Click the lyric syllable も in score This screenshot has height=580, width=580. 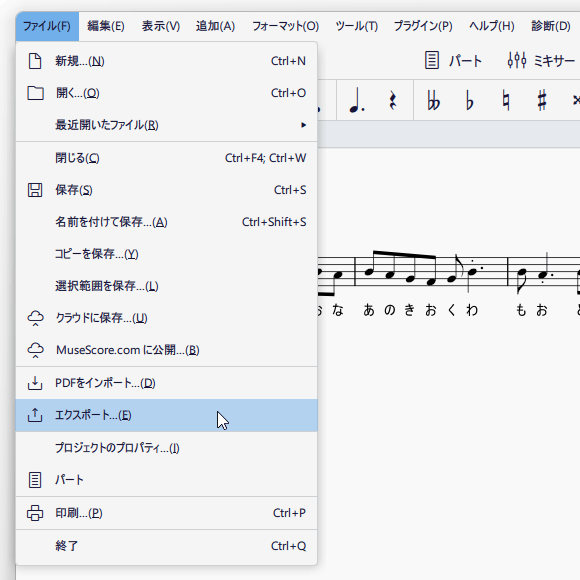click(x=521, y=310)
